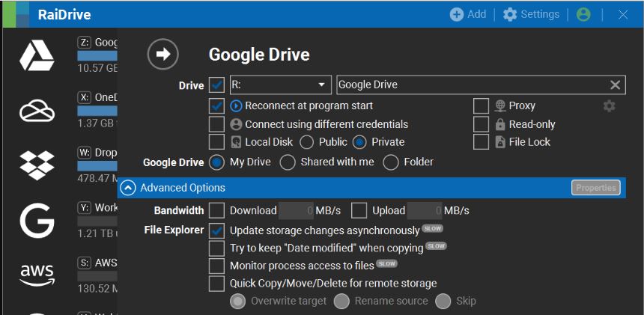
Task: Select the Overwrite target radio button
Action: [x=237, y=302]
